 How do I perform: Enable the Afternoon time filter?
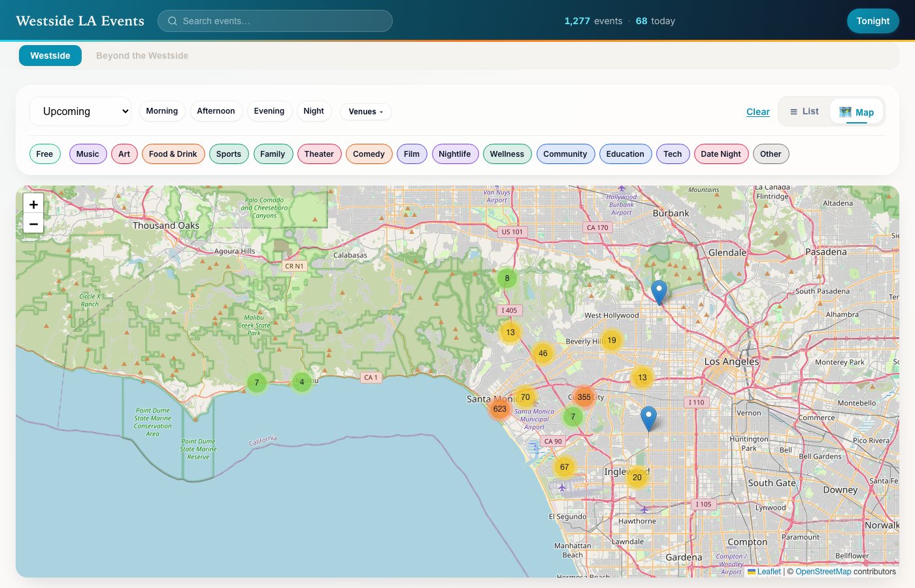point(216,111)
